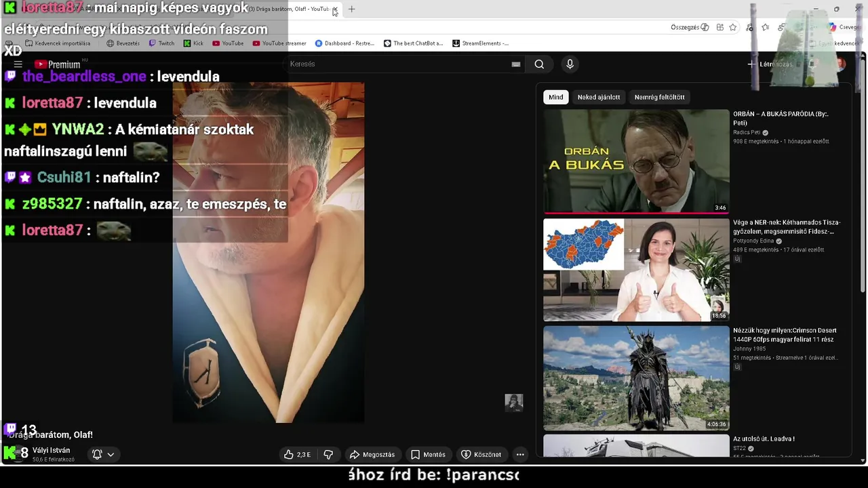Click the miniplayer channel avatar overlay on video
Screen dimensions: 868x488
click(514, 403)
